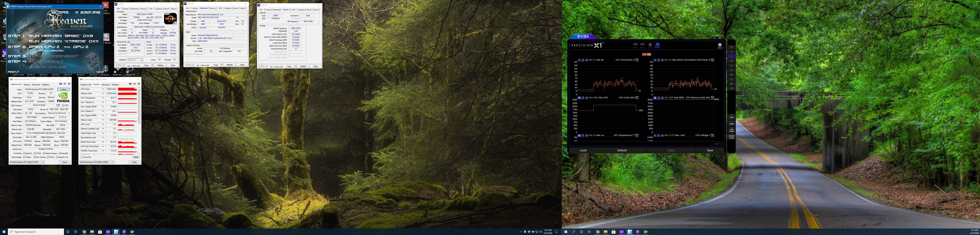Toggle tray icon on the GPU Voltage graph
This screenshot has height=235, width=980.
(x=662, y=135)
